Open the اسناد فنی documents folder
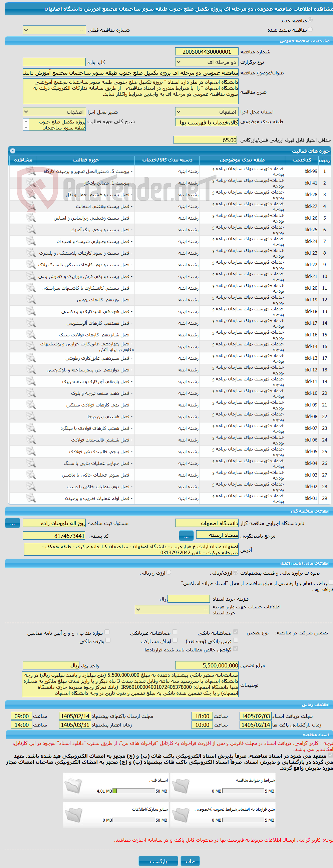This screenshot has height=868, width=333. (73, 786)
